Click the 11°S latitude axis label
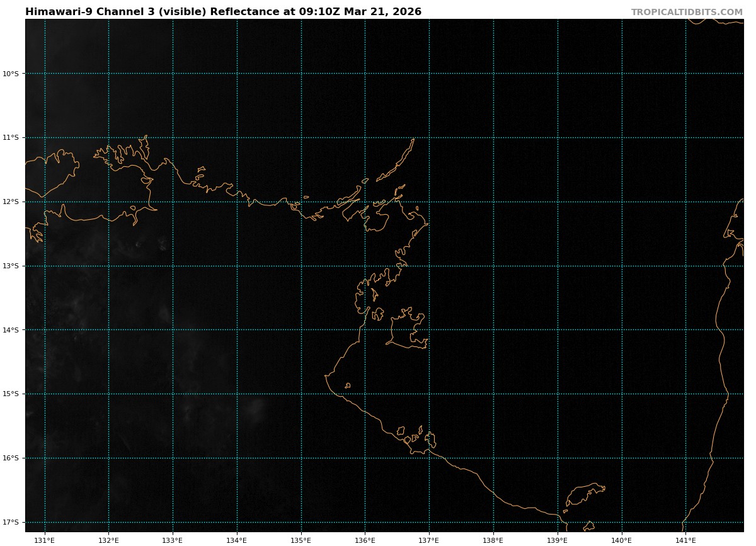 pos(11,138)
